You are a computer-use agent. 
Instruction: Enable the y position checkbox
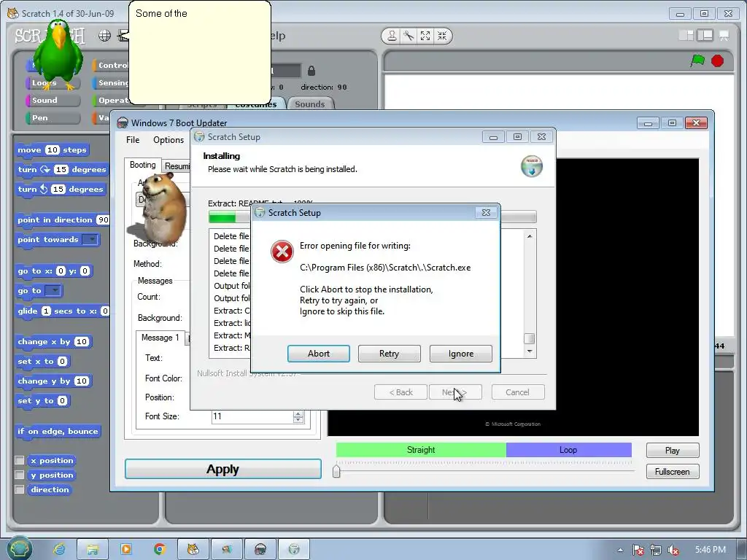pyautogui.click(x=20, y=475)
